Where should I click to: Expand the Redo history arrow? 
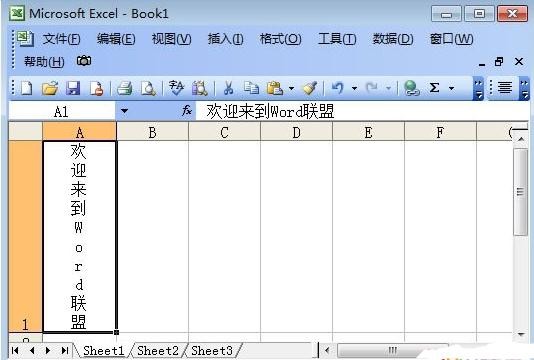click(388, 89)
